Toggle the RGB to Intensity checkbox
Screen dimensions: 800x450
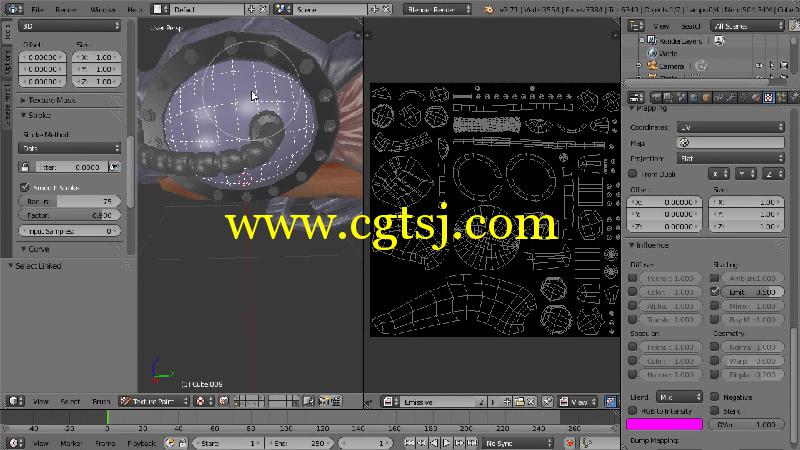pos(633,411)
